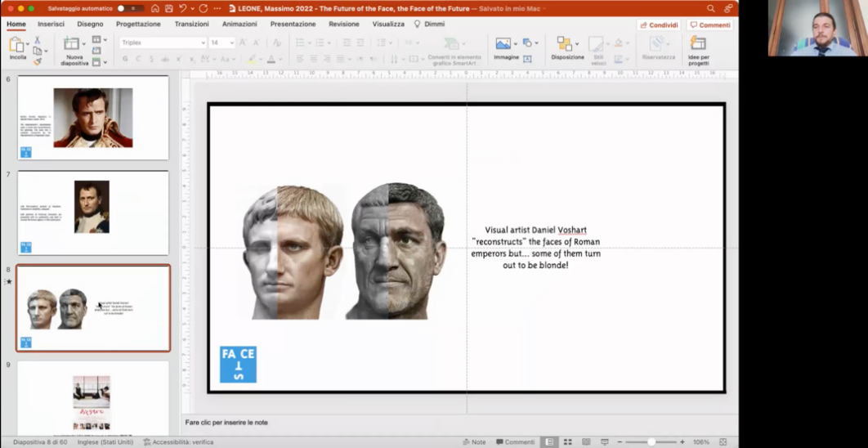
Task: Click the Immagine insert picture icon
Action: (503, 45)
